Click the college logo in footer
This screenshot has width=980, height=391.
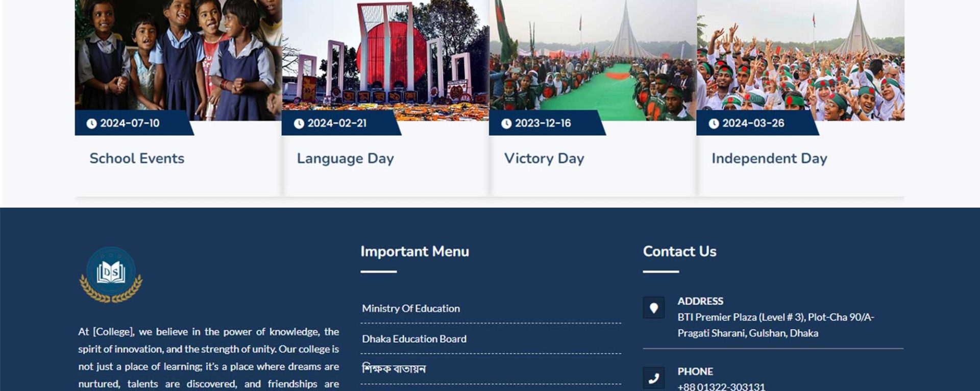[111, 275]
